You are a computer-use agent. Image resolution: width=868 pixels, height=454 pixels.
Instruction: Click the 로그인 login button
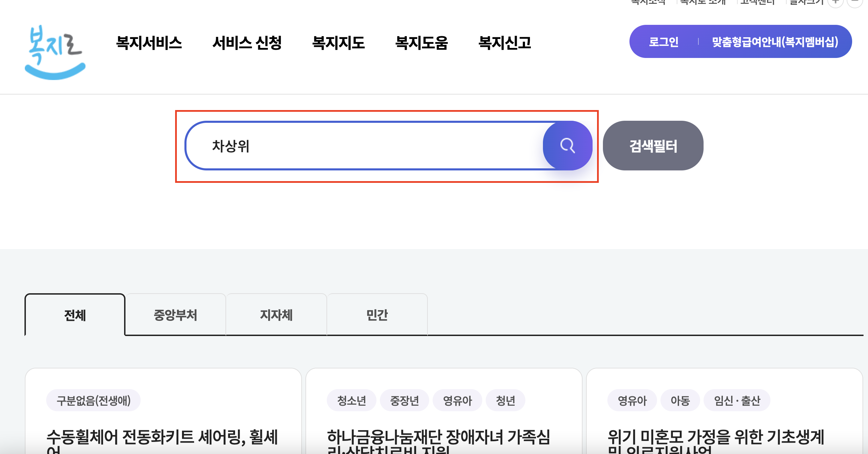pyautogui.click(x=664, y=42)
